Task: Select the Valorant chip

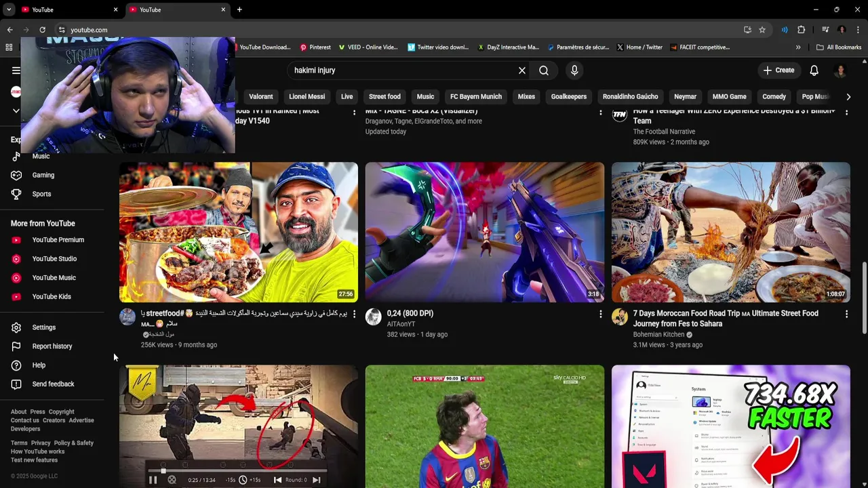Action: (261, 97)
